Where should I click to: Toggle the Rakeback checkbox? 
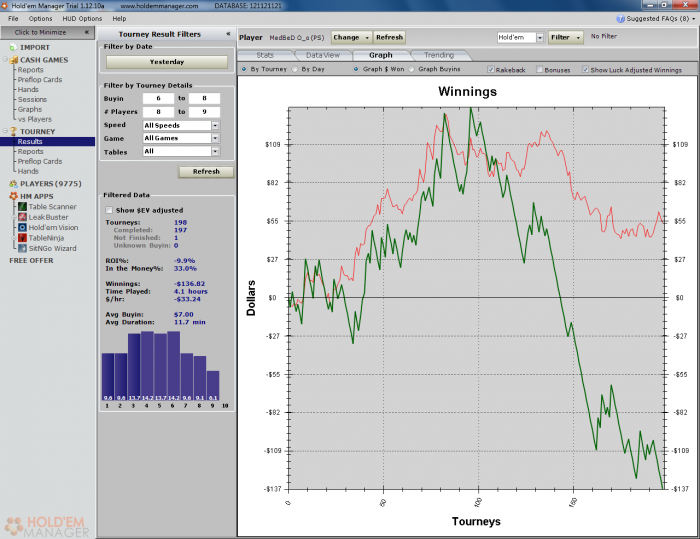point(490,70)
